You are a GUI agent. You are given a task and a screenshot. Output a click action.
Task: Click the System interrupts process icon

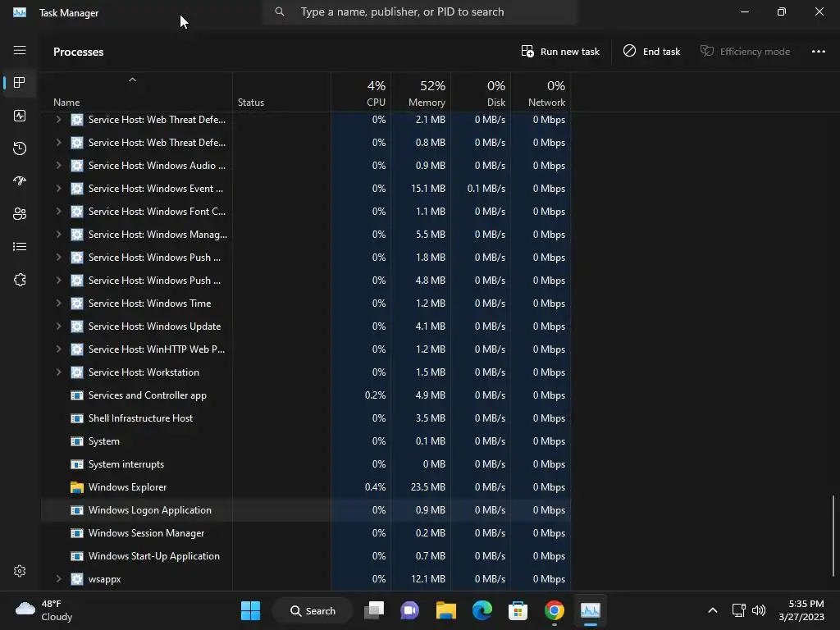(x=77, y=464)
